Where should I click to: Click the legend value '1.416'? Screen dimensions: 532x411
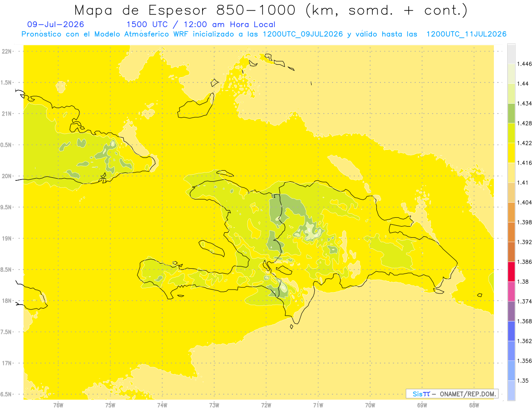tap(524, 163)
